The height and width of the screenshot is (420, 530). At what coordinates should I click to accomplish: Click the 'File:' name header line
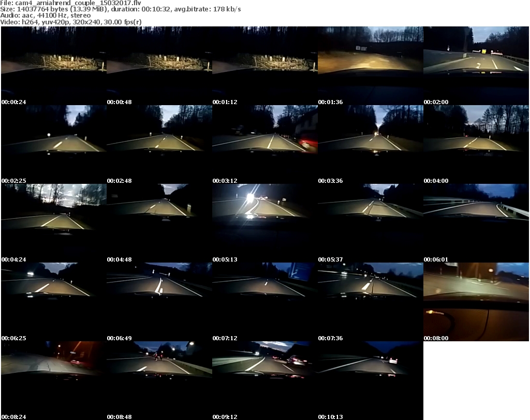[70, 3]
